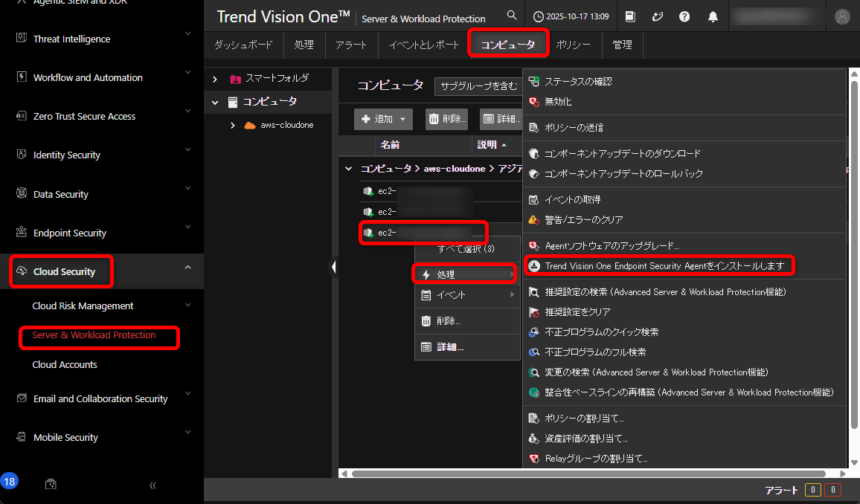Click the ポリシーの送信 icon
This screenshot has width=860, height=504.
pyautogui.click(x=533, y=128)
